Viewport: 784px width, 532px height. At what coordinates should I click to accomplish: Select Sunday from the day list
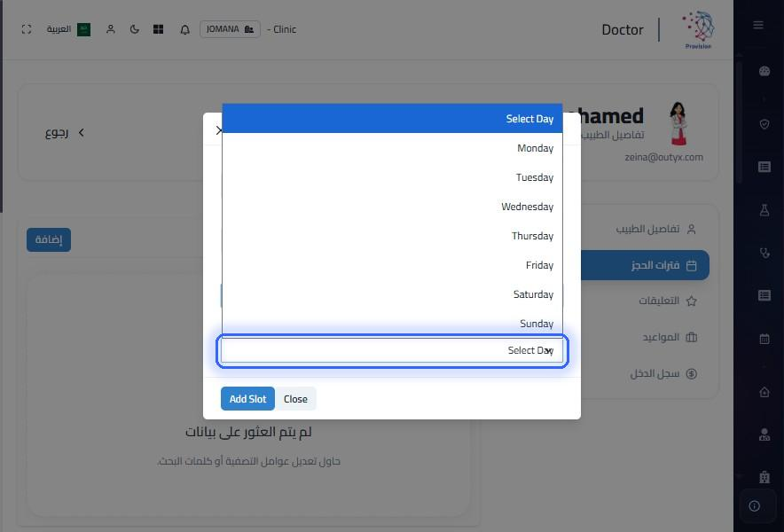393,323
